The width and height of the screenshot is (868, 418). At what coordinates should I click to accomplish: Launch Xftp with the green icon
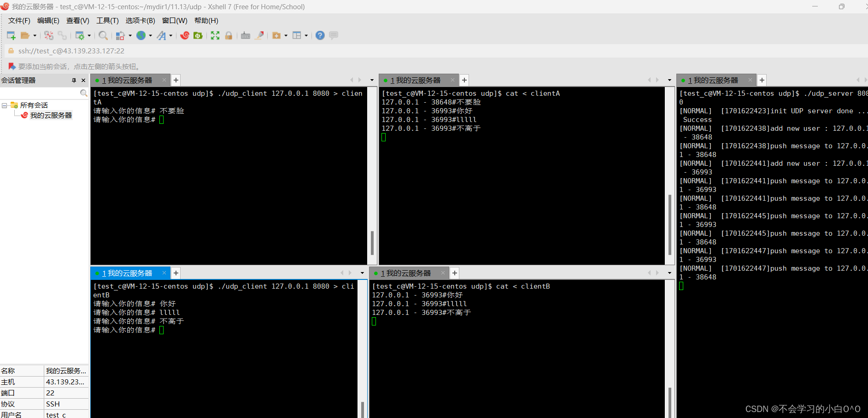coord(198,35)
